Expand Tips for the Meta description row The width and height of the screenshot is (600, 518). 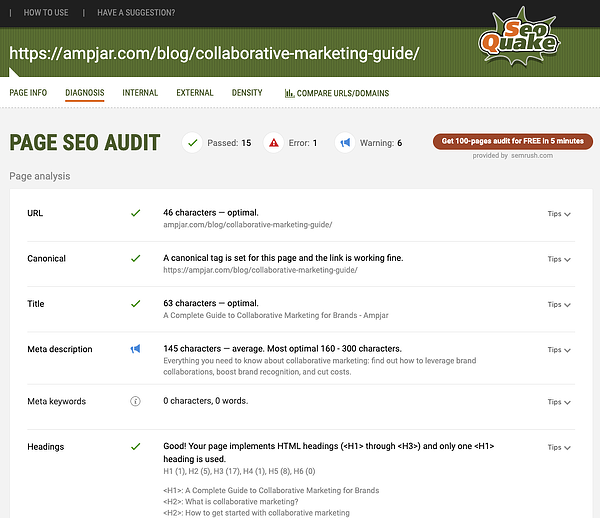click(x=559, y=350)
